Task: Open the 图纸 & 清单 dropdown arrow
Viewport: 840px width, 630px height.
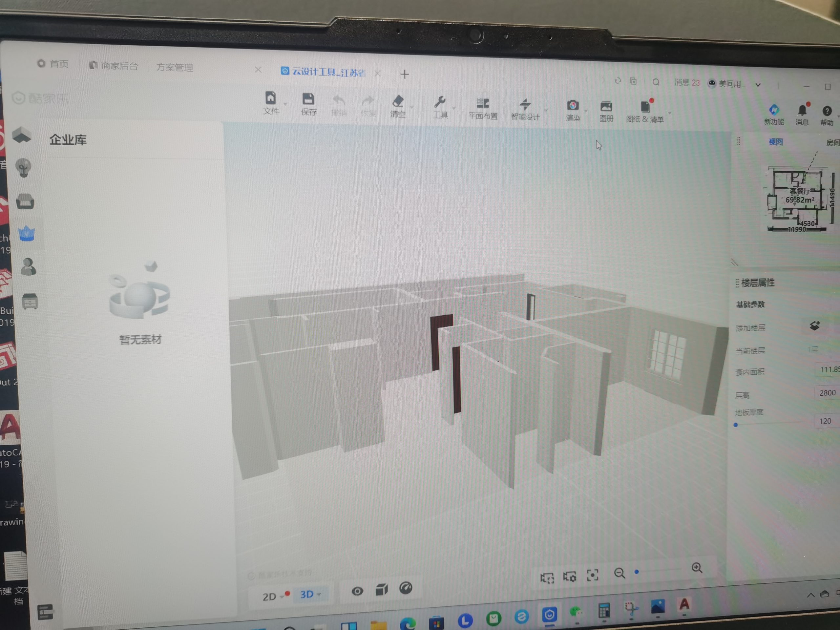Action: point(669,113)
